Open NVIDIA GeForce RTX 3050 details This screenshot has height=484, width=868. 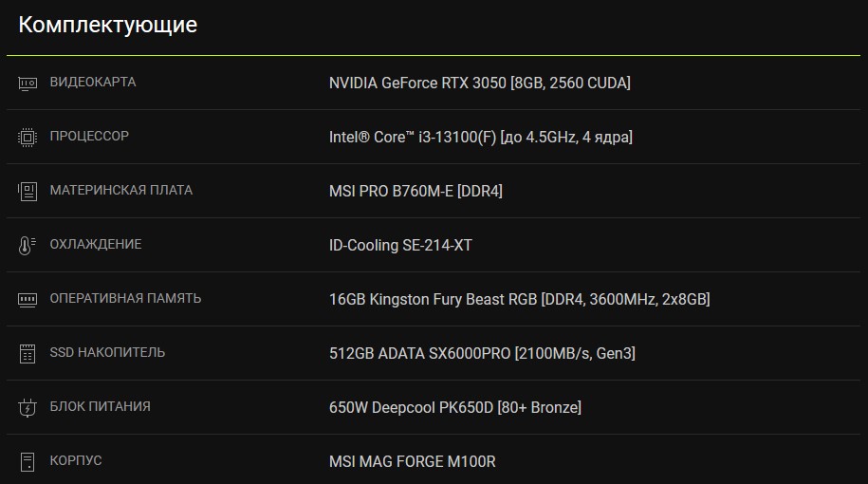479,83
